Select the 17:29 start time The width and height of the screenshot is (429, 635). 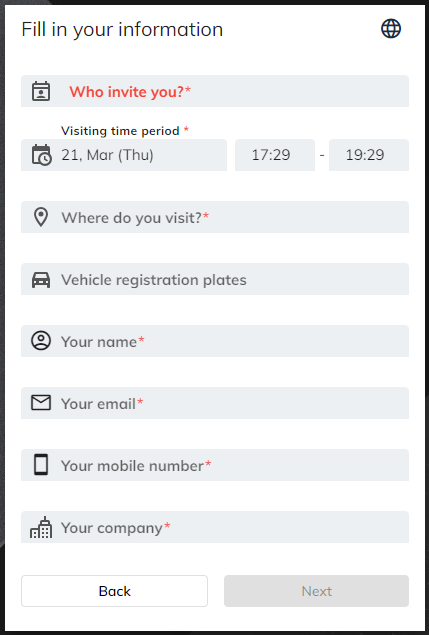coord(275,155)
